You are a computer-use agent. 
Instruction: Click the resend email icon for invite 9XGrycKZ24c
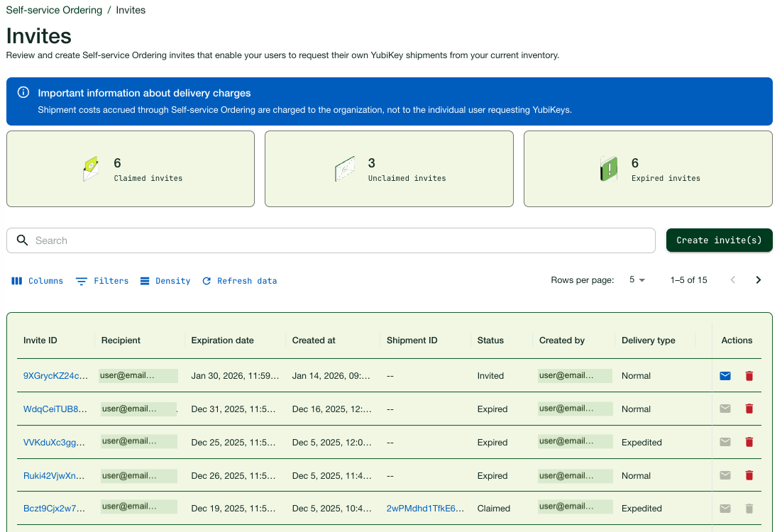click(x=725, y=376)
